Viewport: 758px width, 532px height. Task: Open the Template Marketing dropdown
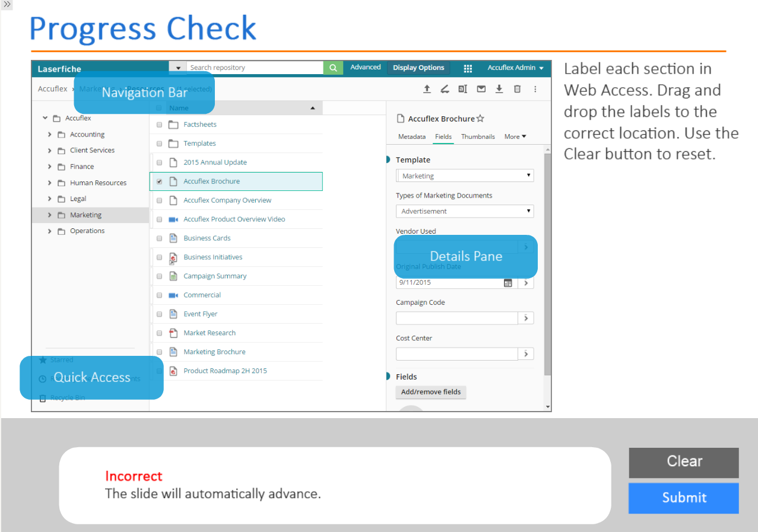(465, 176)
